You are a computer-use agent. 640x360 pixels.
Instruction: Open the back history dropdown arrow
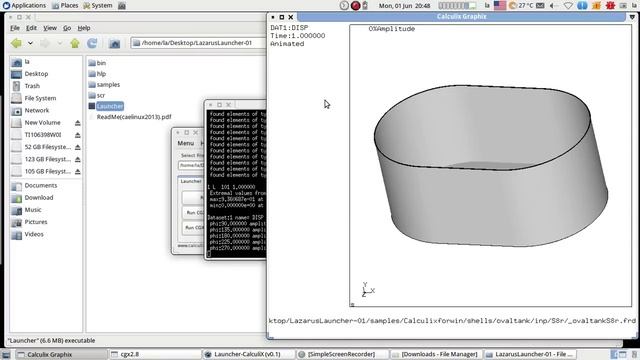(x=30, y=43)
